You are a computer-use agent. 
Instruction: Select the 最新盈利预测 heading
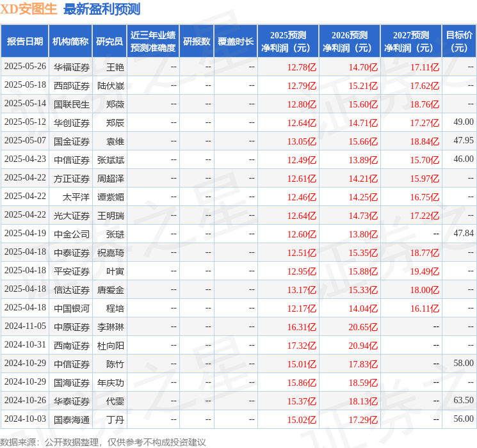click(102, 9)
